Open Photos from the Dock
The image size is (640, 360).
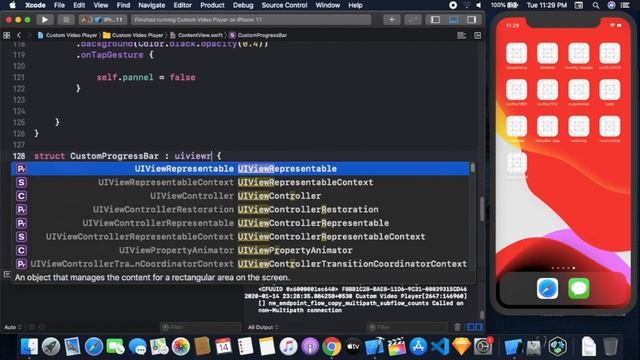click(180, 347)
